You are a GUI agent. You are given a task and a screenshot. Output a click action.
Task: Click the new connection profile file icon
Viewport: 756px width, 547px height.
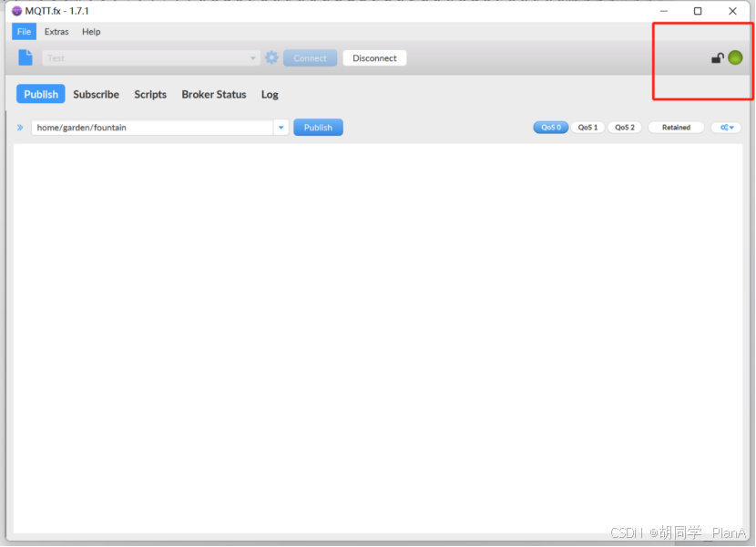click(26, 57)
